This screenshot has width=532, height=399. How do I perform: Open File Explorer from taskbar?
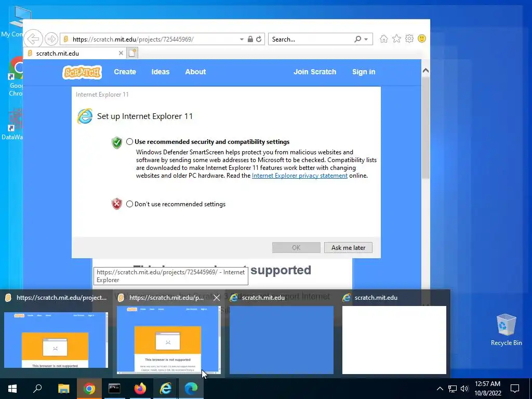pos(63,389)
